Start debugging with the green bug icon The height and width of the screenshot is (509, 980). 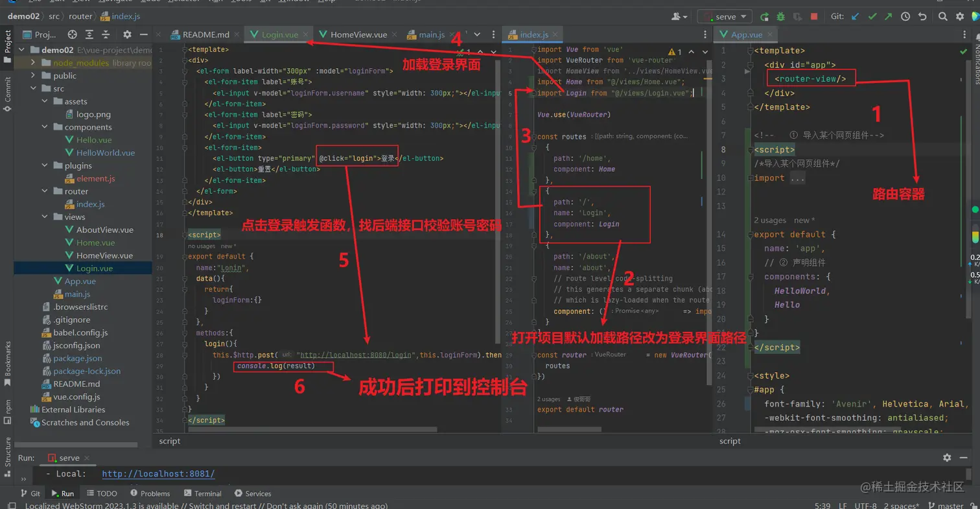point(781,17)
